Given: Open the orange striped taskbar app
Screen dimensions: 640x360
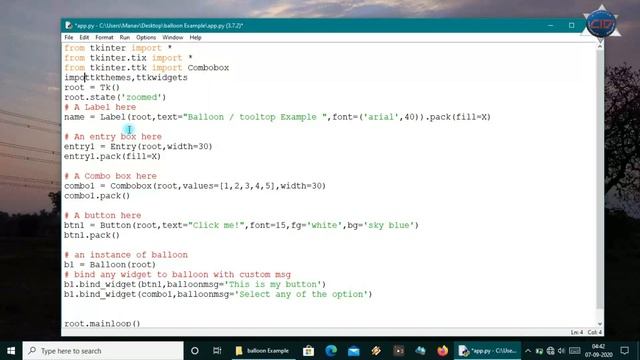Looking at the screenshot, I should point(376,351).
